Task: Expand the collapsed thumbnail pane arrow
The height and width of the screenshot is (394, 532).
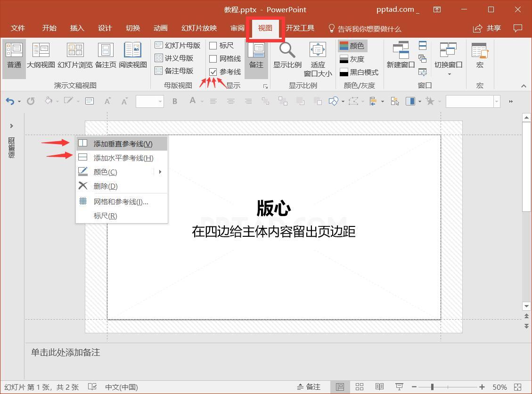Action: coord(11,126)
